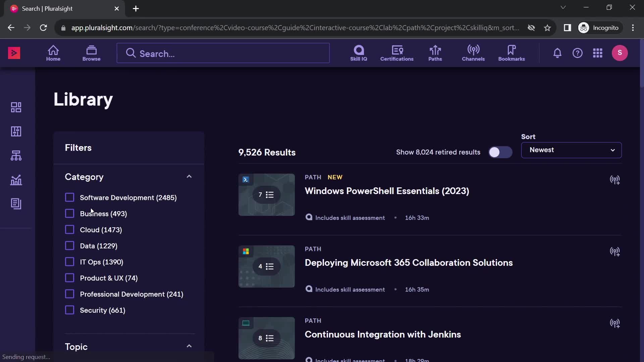Check the Software Development category filter
The height and width of the screenshot is (362, 644).
coord(69,197)
